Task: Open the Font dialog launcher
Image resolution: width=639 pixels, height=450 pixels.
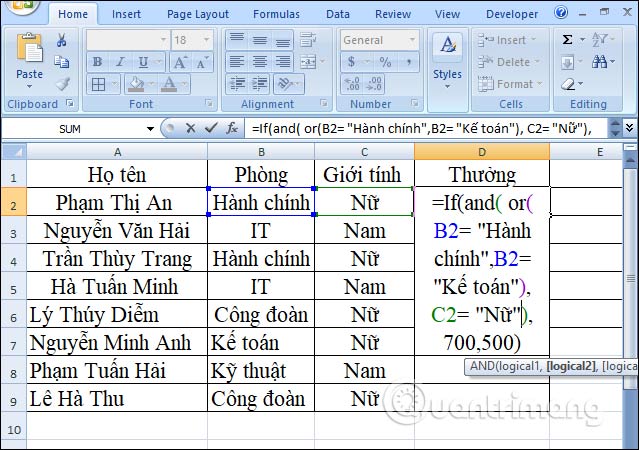Action: (209, 103)
